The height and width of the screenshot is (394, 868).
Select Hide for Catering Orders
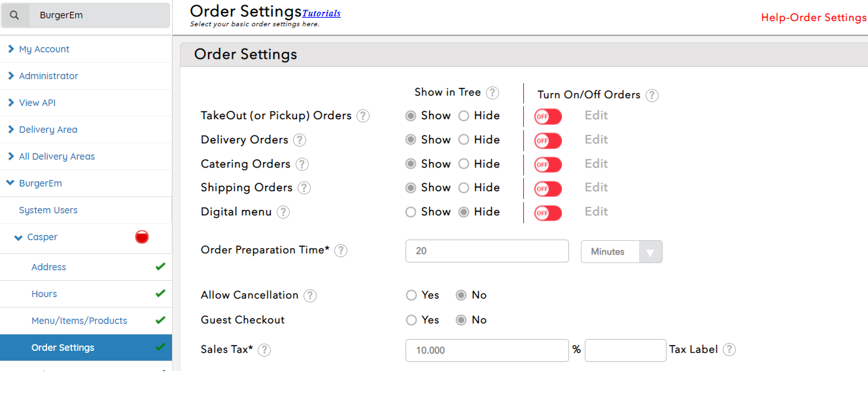(464, 164)
